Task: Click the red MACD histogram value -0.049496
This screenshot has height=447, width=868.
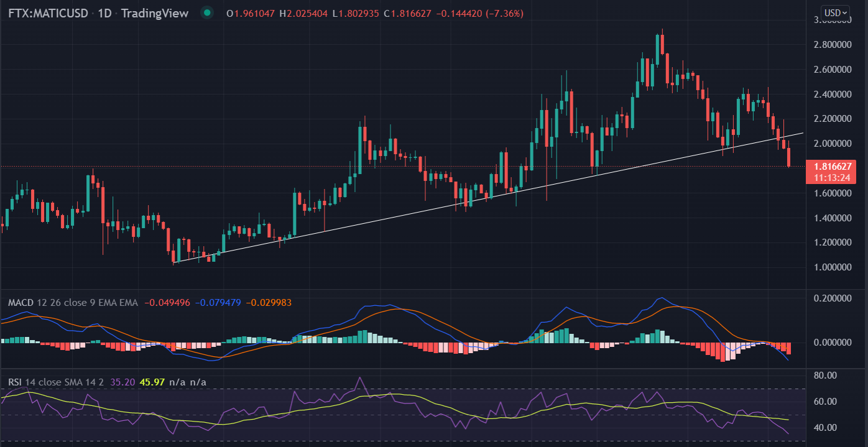Action: [168, 303]
